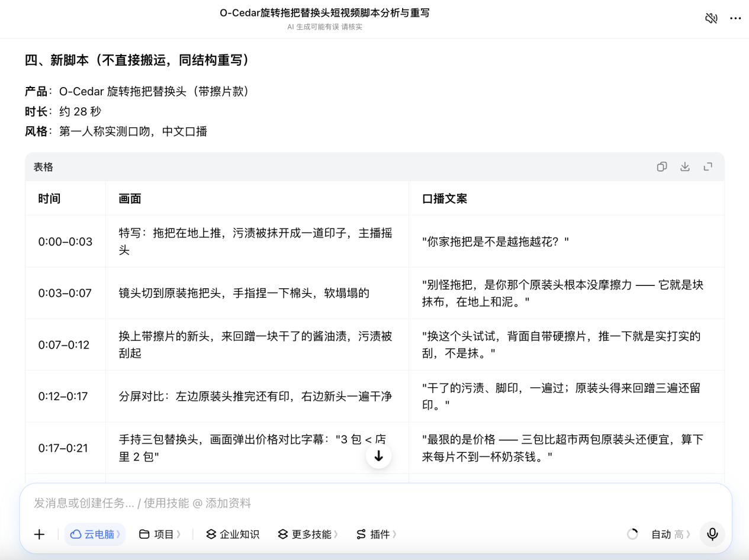This screenshot has width=749, height=560.
Task: Click the line 你家拖把是不是越拖越花
Action: (495, 242)
